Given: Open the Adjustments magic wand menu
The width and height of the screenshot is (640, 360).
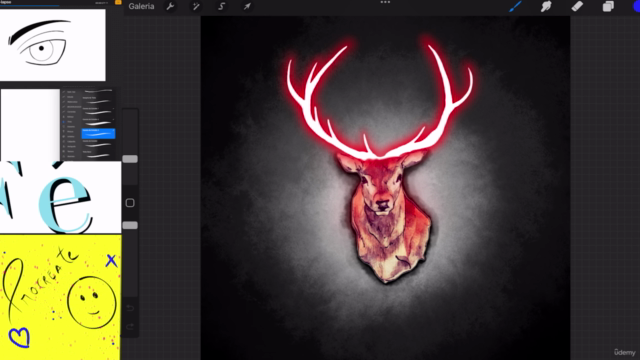Looking at the screenshot, I should pos(196,7).
